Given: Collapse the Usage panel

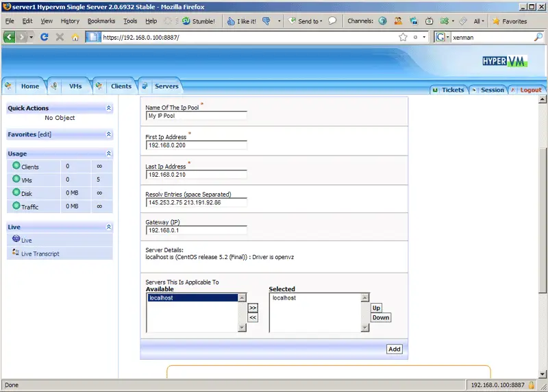Looking at the screenshot, I should click(x=108, y=154).
